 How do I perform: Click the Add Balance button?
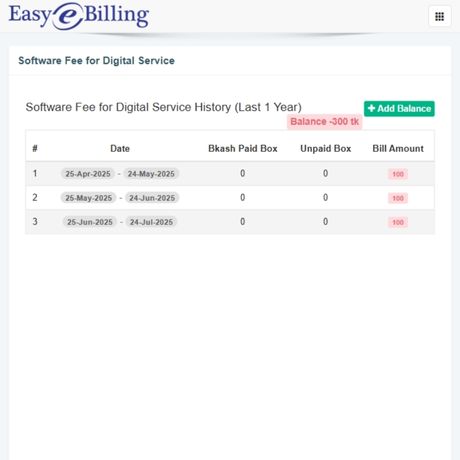coord(399,109)
